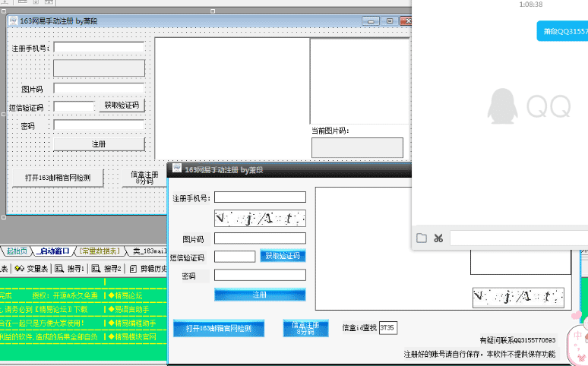Select the 注册手机号: label in form designer
Screen dimensions: 588x366
tap(30, 49)
